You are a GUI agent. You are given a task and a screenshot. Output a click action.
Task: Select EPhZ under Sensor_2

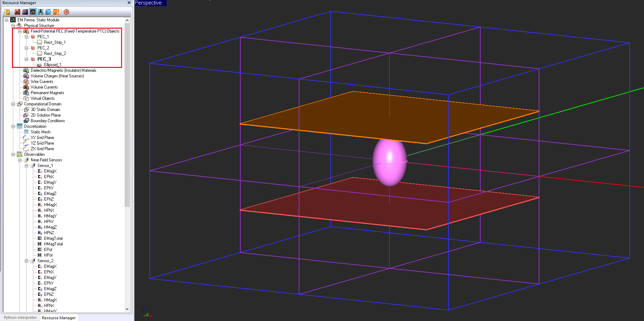pyautogui.click(x=49, y=294)
